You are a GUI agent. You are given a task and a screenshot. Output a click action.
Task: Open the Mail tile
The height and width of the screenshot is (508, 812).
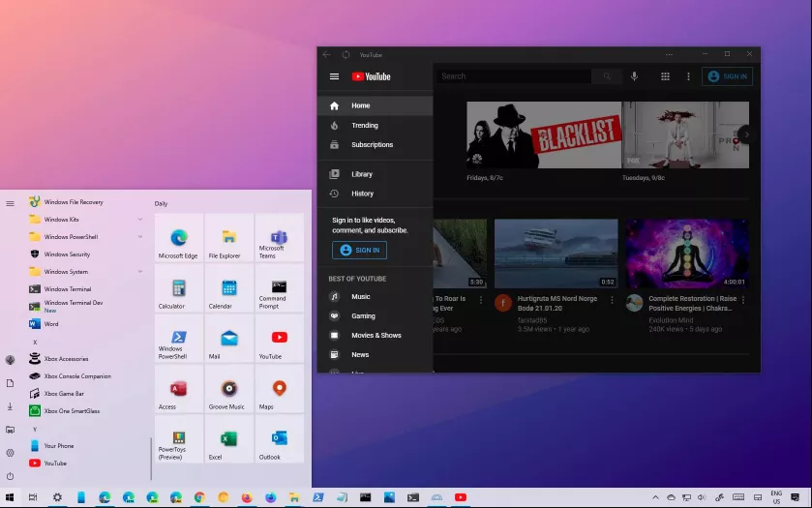tap(229, 338)
